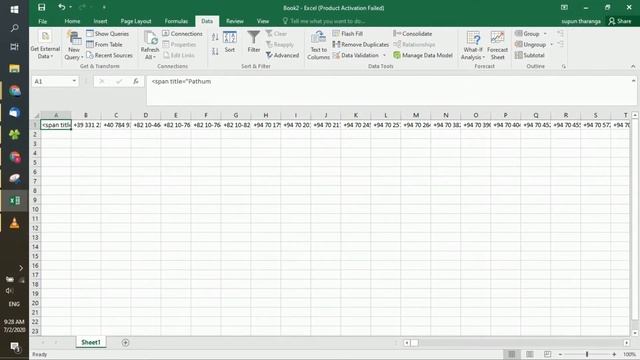This screenshot has height=360, width=640.
Task: Expand the Name Box dropdown
Action: pyautogui.click(x=74, y=81)
